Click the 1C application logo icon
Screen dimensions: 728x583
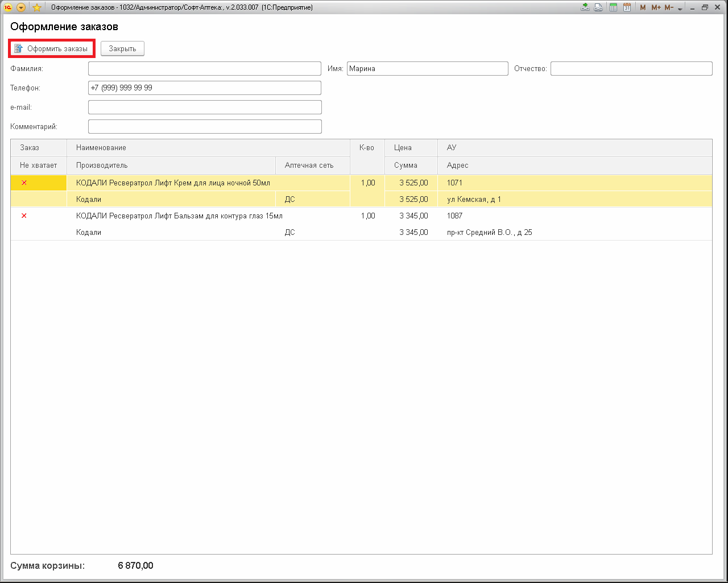pyautogui.click(x=8, y=7)
